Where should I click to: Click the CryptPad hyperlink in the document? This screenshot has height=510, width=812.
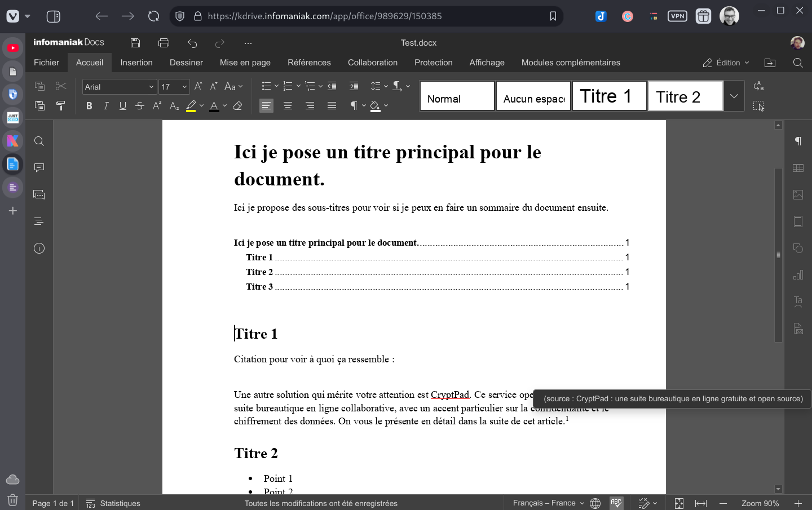pos(449,394)
